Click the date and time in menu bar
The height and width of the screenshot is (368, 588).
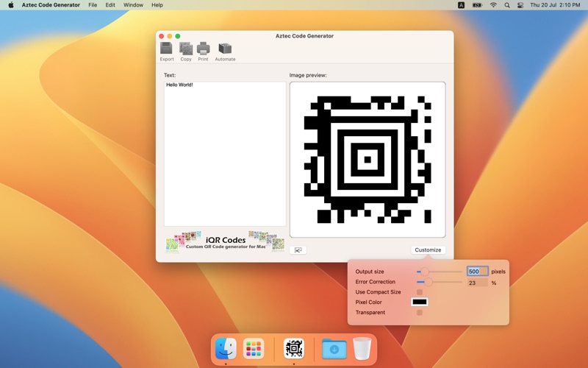(x=555, y=5)
